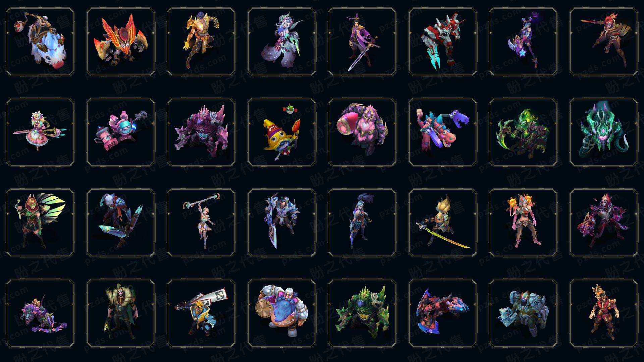Select the champion riding a white poro

(40, 42)
